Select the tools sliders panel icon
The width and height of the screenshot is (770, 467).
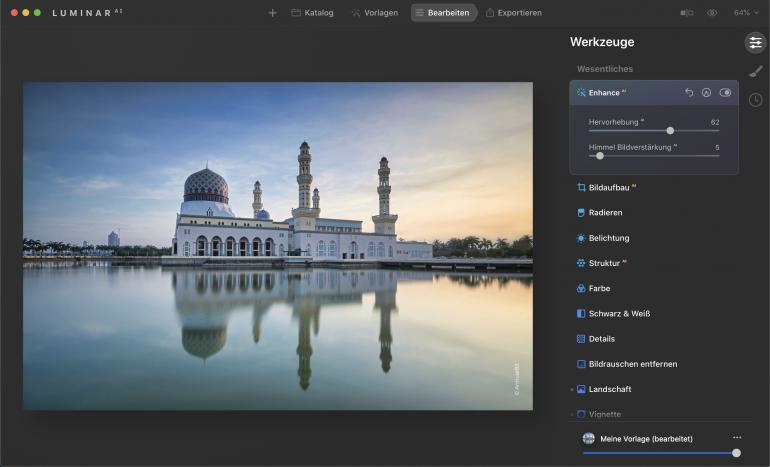755,43
